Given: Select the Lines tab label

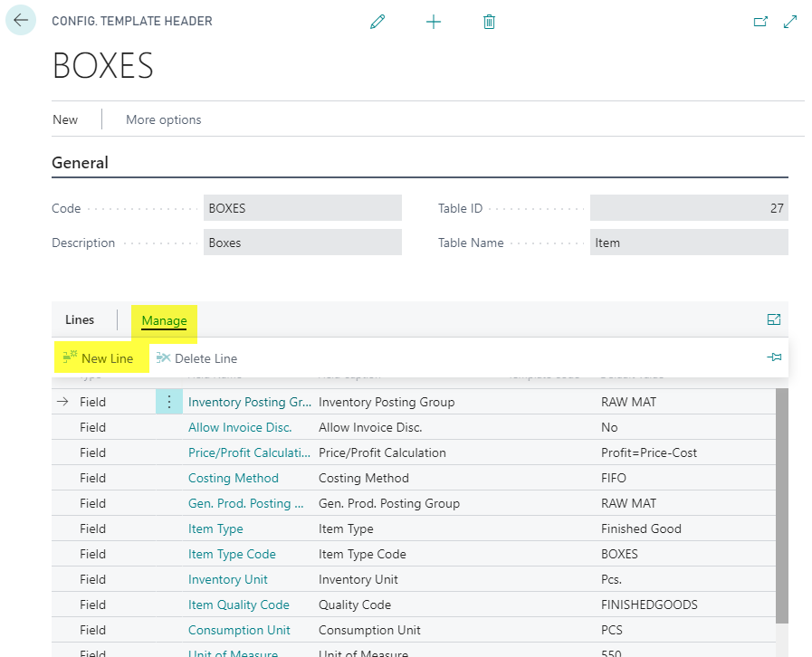Looking at the screenshot, I should [80, 320].
